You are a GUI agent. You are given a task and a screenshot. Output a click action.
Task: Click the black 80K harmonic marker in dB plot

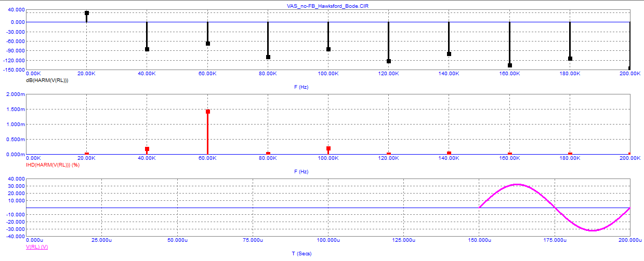tap(268, 57)
